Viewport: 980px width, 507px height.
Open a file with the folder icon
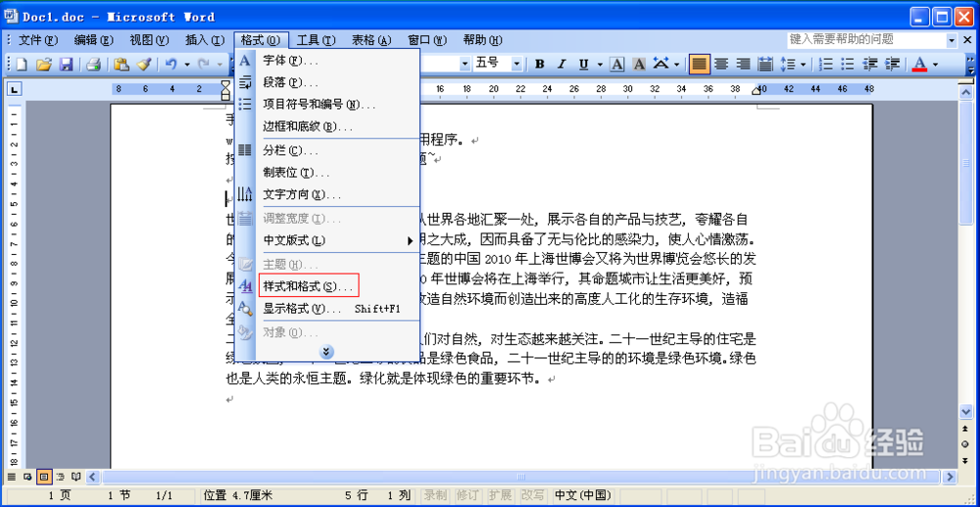43,65
